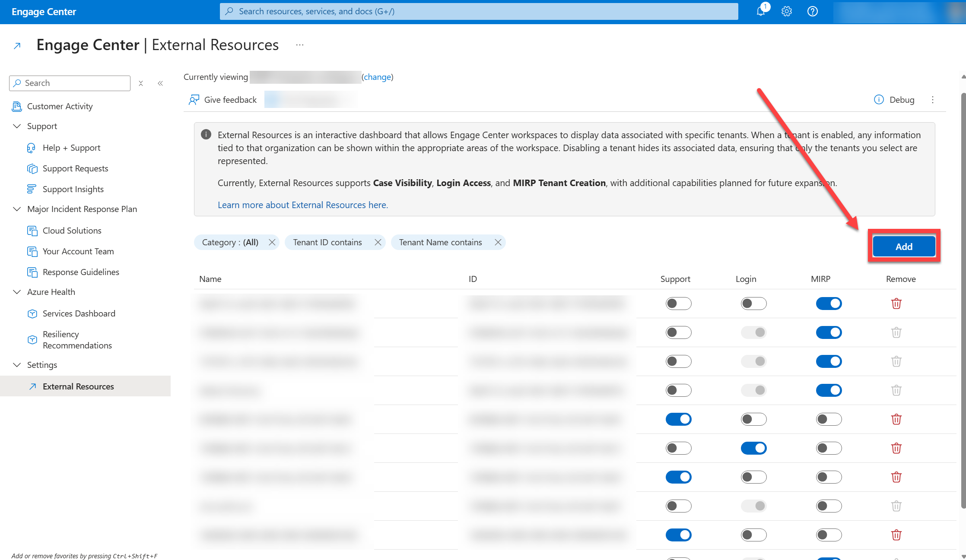Delete the seventh tenant row with trash icon
The height and width of the screenshot is (560, 966).
(896, 477)
